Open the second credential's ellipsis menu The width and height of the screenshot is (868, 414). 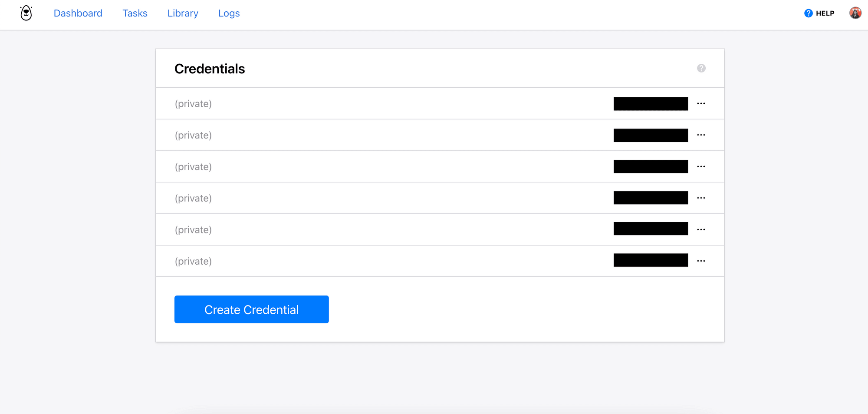(701, 135)
